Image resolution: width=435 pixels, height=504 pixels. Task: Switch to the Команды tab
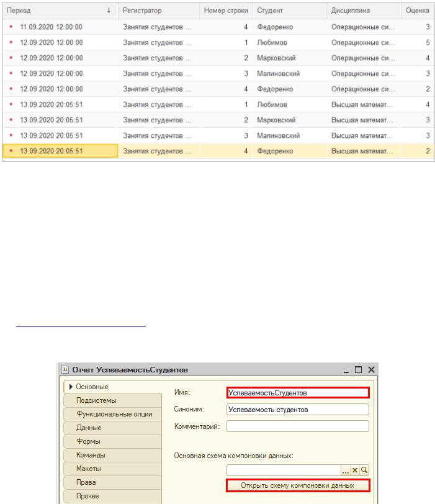(x=112, y=455)
